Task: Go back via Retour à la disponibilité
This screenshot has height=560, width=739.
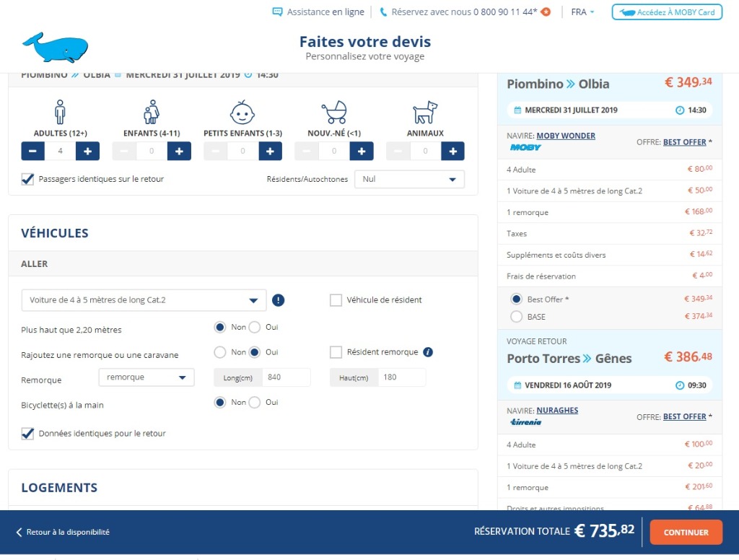Action: tap(63, 532)
